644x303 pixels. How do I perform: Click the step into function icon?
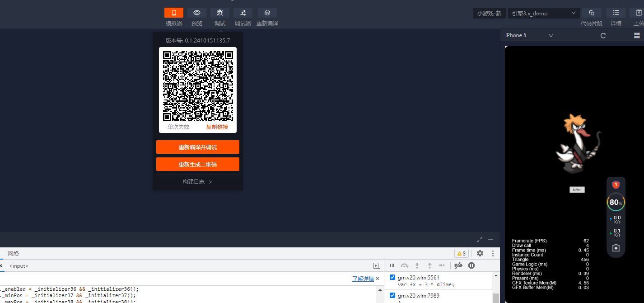417,265
